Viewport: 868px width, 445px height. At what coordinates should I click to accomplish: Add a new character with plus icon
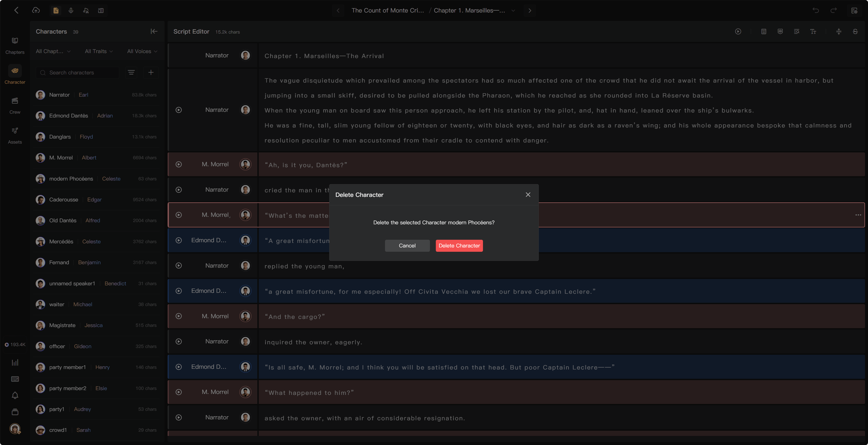tap(151, 73)
